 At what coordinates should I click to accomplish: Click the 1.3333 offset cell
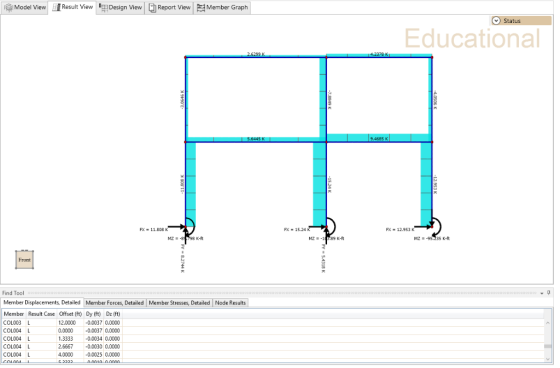point(70,339)
